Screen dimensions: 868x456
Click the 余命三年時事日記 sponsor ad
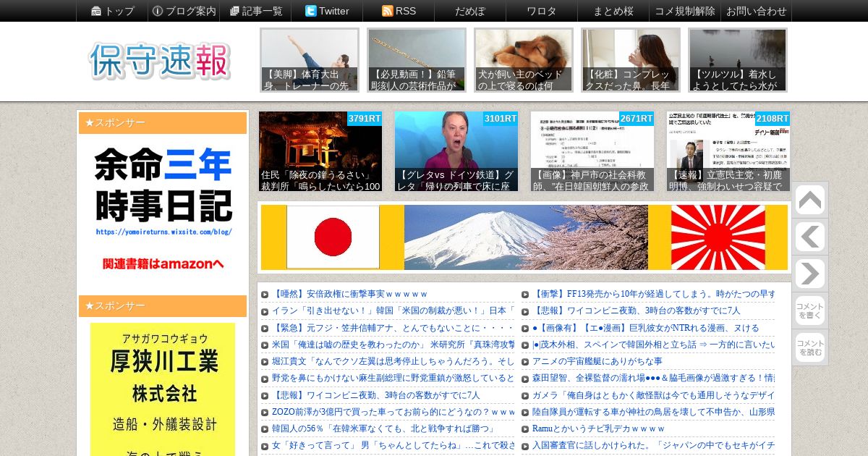(x=163, y=209)
